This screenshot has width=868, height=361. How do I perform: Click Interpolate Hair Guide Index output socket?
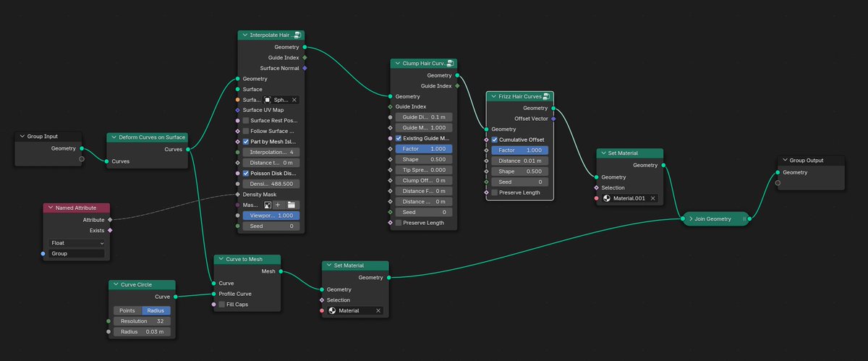pos(305,57)
